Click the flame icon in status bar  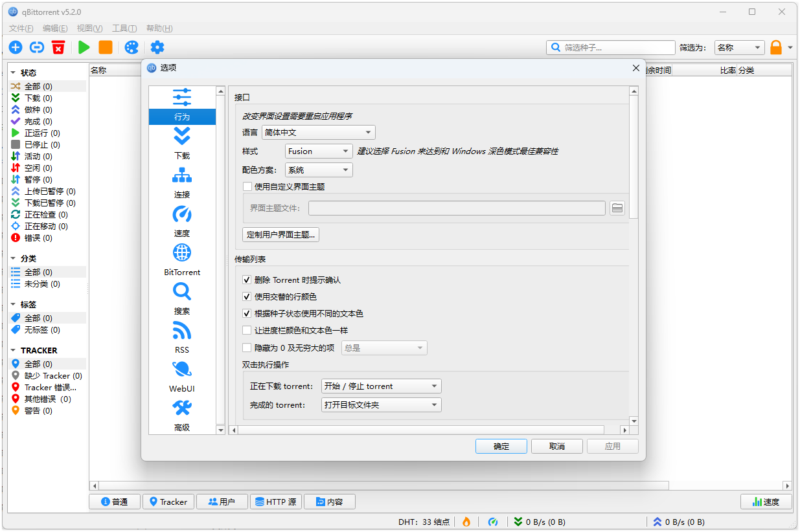point(466,522)
